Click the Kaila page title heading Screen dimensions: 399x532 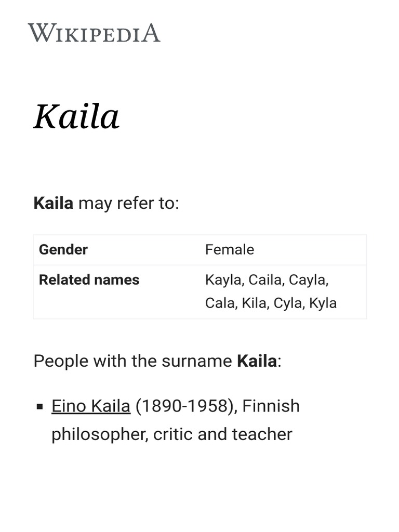tap(76, 116)
